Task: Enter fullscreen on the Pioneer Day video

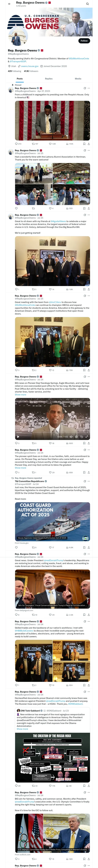Action: tap(87, 437)
